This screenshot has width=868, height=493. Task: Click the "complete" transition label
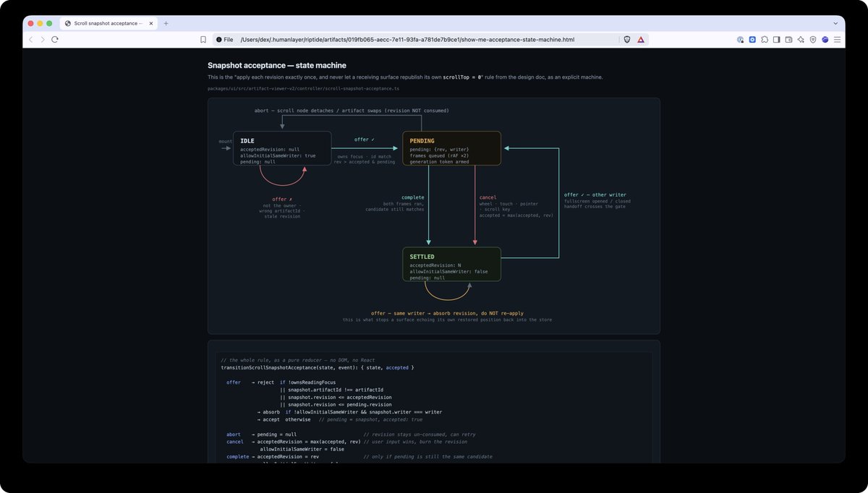pyautogui.click(x=413, y=197)
